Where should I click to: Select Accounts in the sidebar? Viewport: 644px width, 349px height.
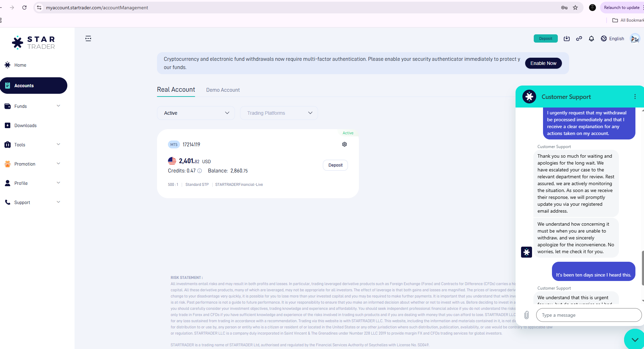34,86
